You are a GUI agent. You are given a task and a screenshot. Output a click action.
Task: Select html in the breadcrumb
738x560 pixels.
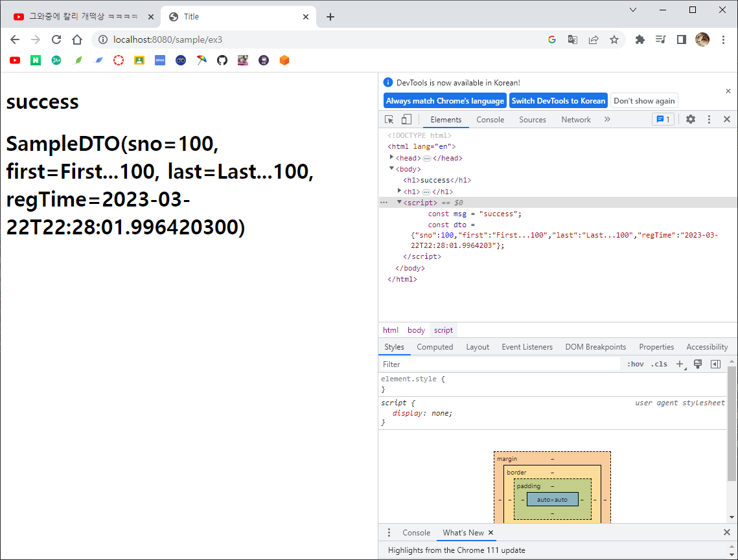391,330
